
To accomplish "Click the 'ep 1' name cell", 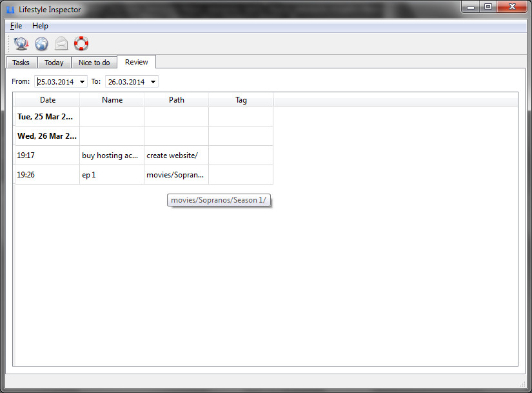I will [x=112, y=175].
